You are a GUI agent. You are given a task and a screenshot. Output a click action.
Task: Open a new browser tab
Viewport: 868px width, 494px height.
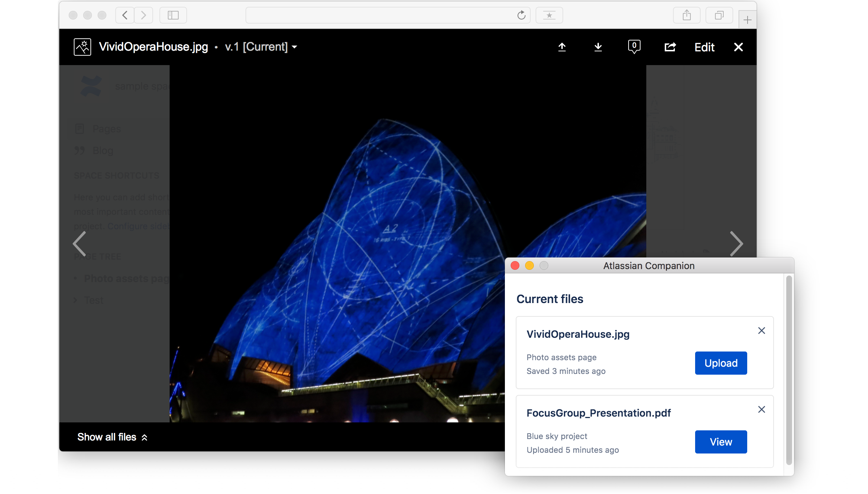(x=748, y=20)
